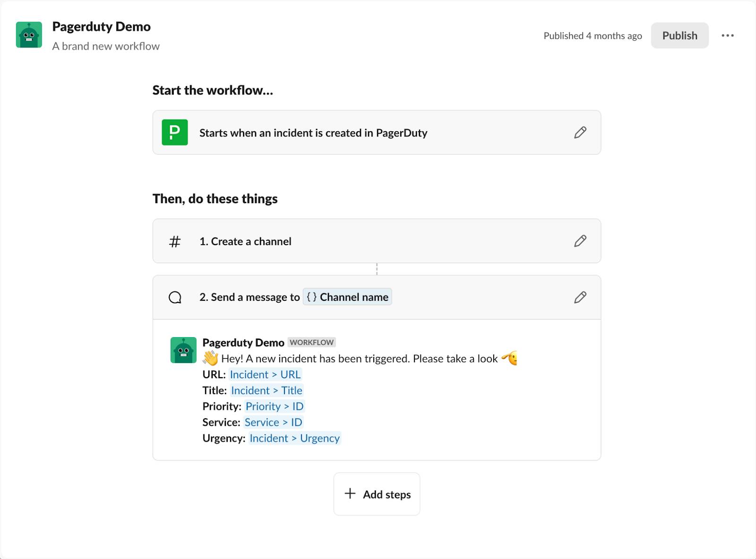The width and height of the screenshot is (756, 559).
Task: Click the Add steps button
Action: click(x=377, y=494)
